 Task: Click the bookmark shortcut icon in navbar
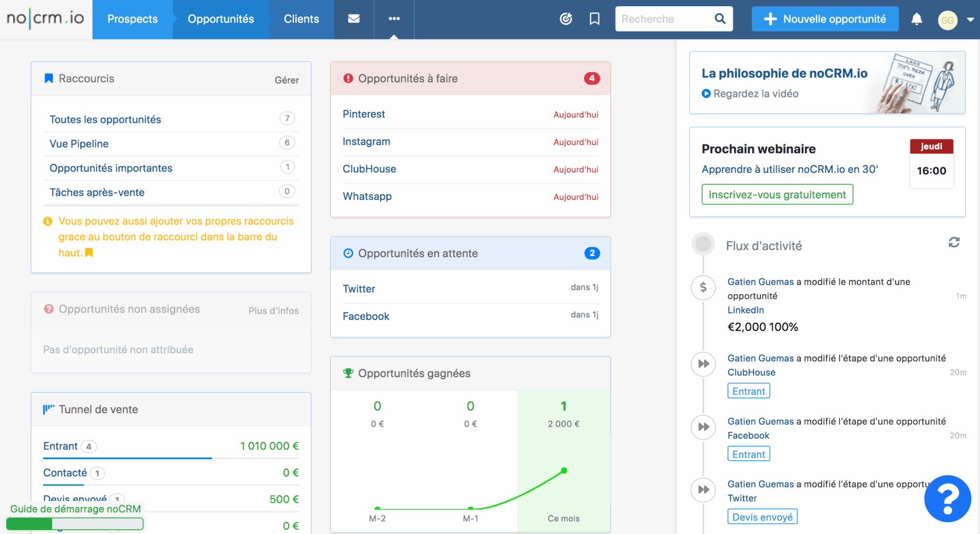coord(594,19)
